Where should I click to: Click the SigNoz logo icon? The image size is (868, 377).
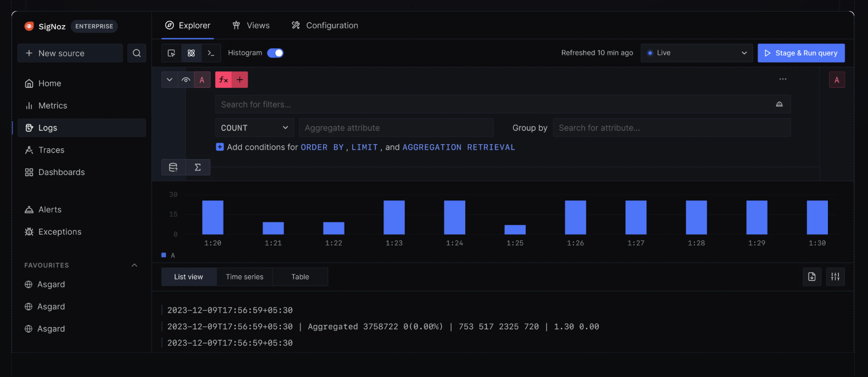29,26
